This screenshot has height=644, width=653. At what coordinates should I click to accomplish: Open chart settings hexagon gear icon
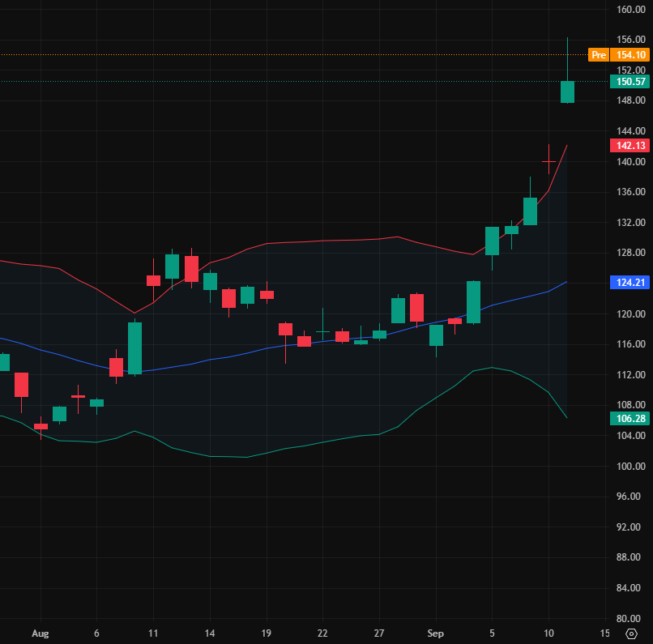tap(631, 633)
